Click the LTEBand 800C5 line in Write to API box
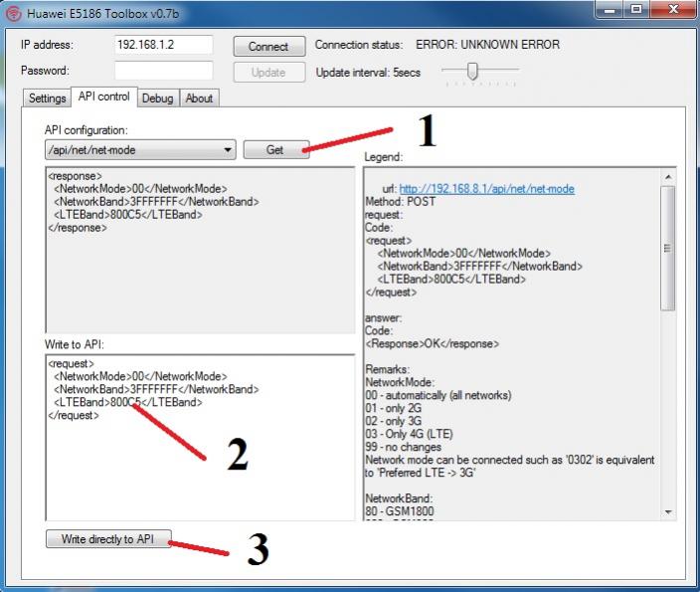This screenshot has height=592, width=700. 127,402
